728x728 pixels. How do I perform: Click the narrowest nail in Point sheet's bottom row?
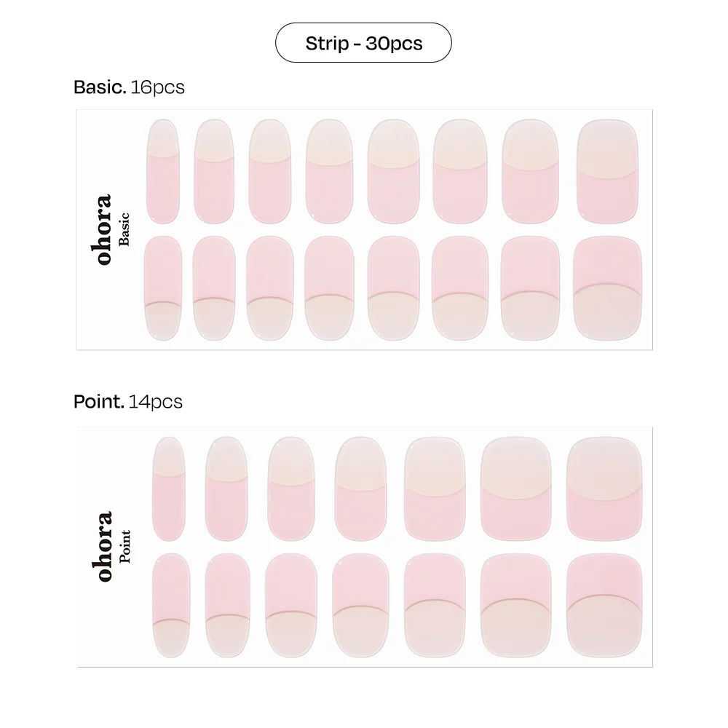point(171,604)
